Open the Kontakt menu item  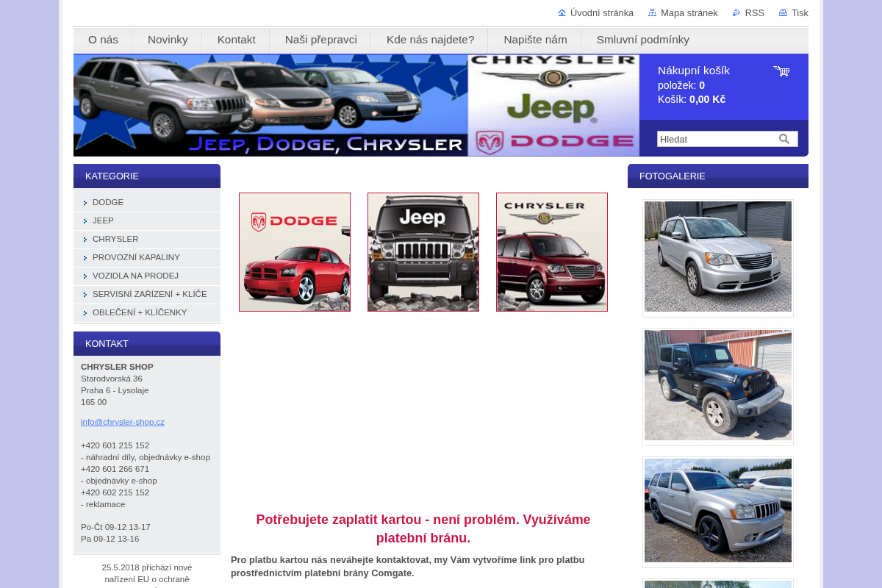point(237,40)
